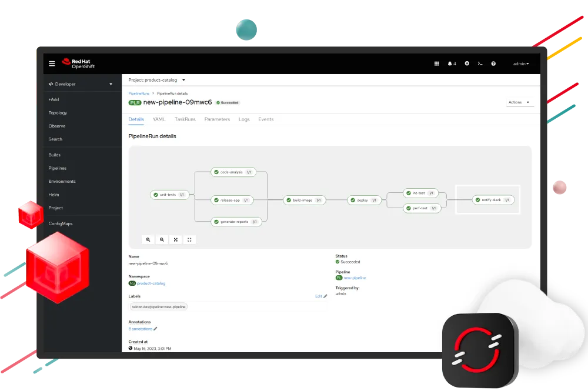Open the Project: product-catalog dropdown

(x=158, y=80)
